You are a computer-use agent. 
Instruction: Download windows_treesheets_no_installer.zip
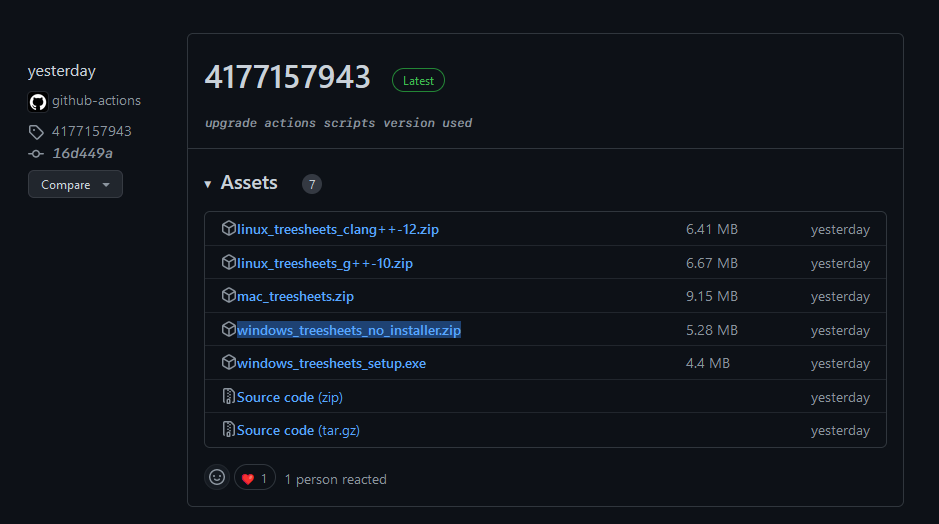349,330
